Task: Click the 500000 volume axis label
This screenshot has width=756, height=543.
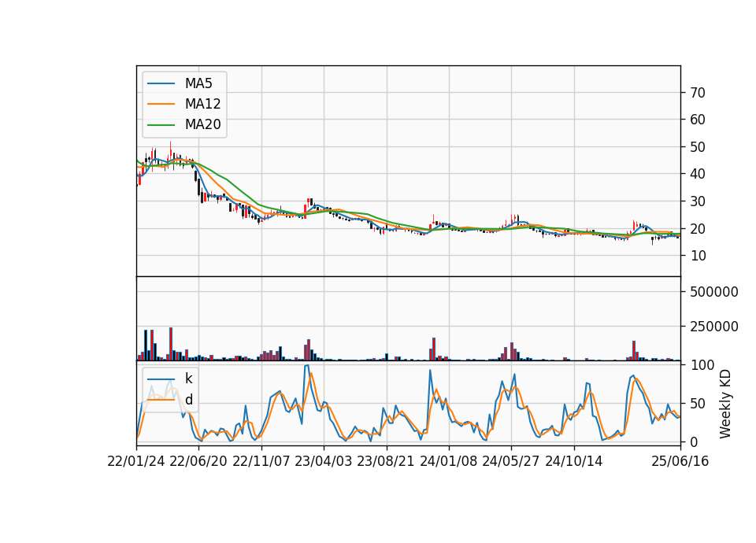Action: coord(714,292)
